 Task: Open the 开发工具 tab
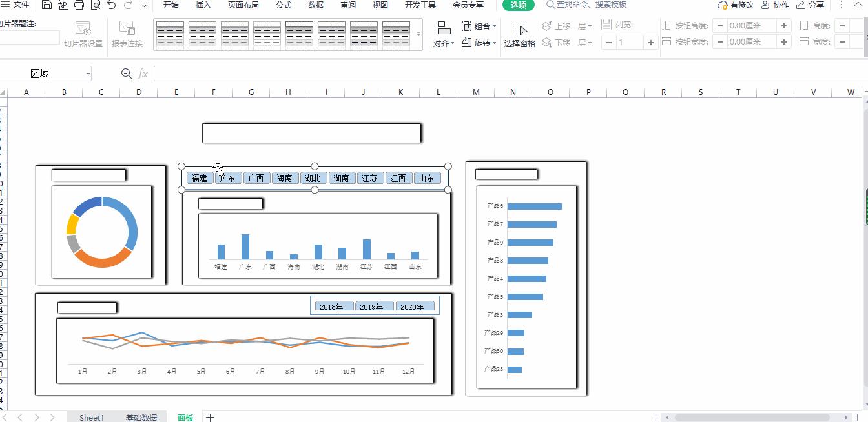(x=420, y=5)
